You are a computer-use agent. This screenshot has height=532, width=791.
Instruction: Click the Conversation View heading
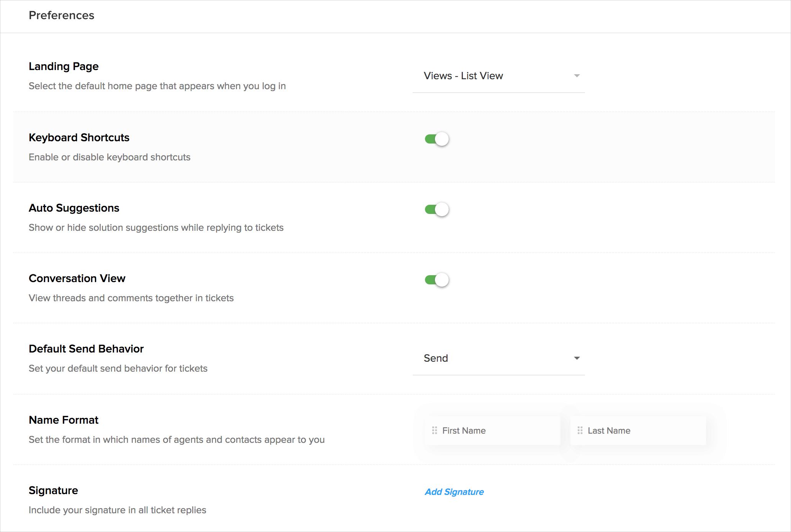pos(77,278)
